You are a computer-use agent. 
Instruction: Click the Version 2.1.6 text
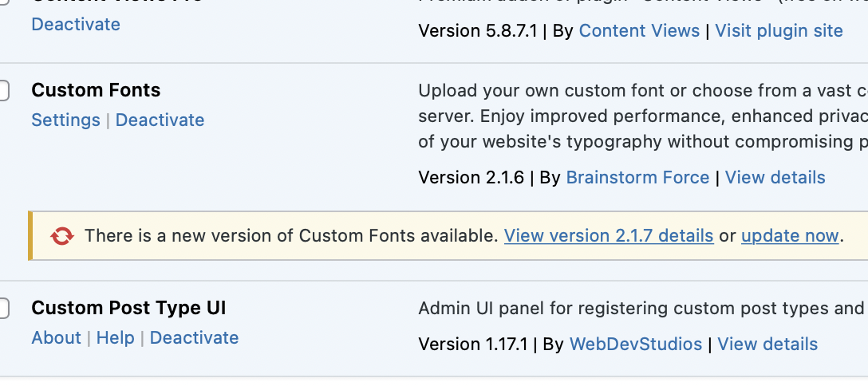click(x=471, y=178)
